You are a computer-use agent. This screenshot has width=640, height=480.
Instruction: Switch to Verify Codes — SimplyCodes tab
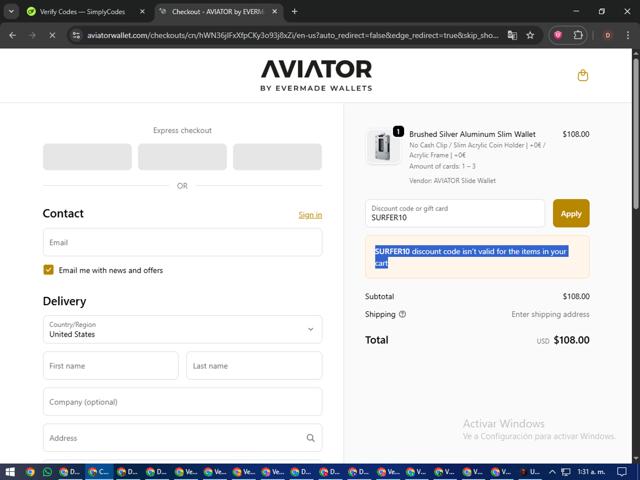(82, 12)
